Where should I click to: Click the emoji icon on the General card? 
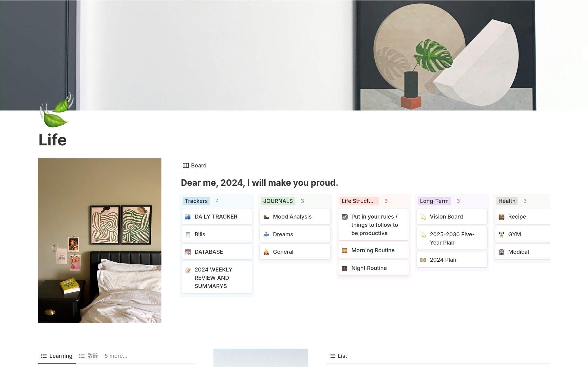click(x=267, y=252)
